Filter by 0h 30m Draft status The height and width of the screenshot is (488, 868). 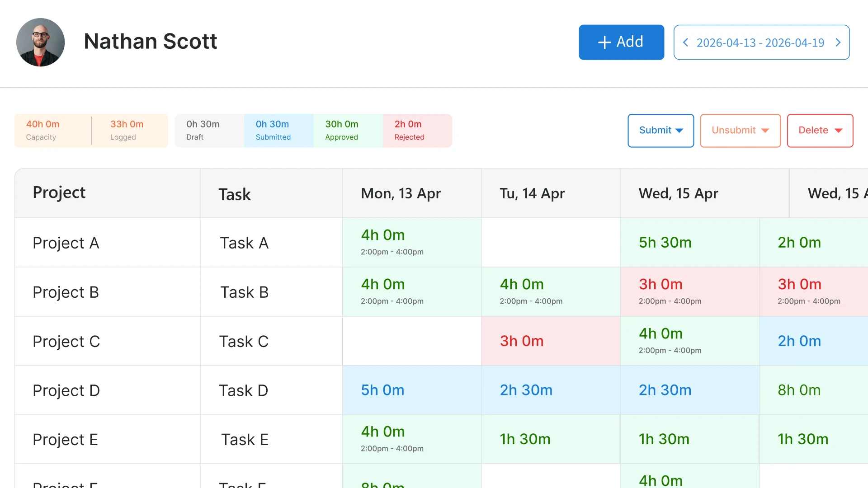tap(209, 131)
